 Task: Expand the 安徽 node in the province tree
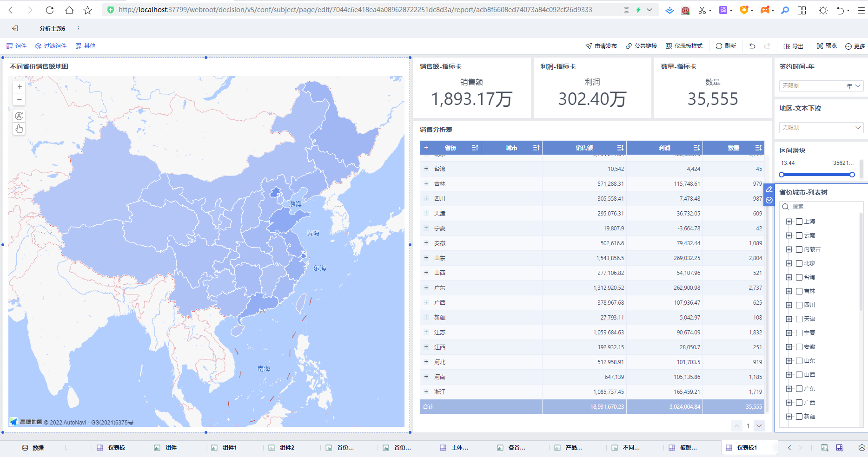(x=789, y=347)
